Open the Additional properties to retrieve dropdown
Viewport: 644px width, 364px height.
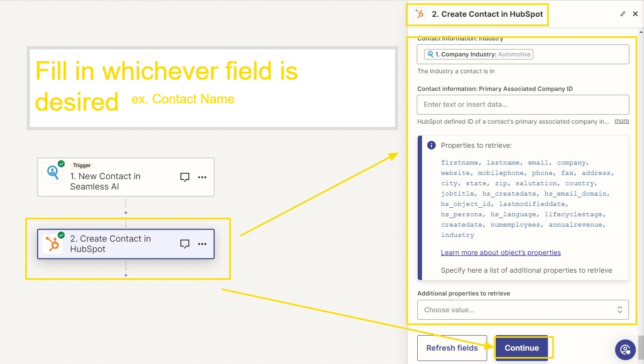pos(523,310)
